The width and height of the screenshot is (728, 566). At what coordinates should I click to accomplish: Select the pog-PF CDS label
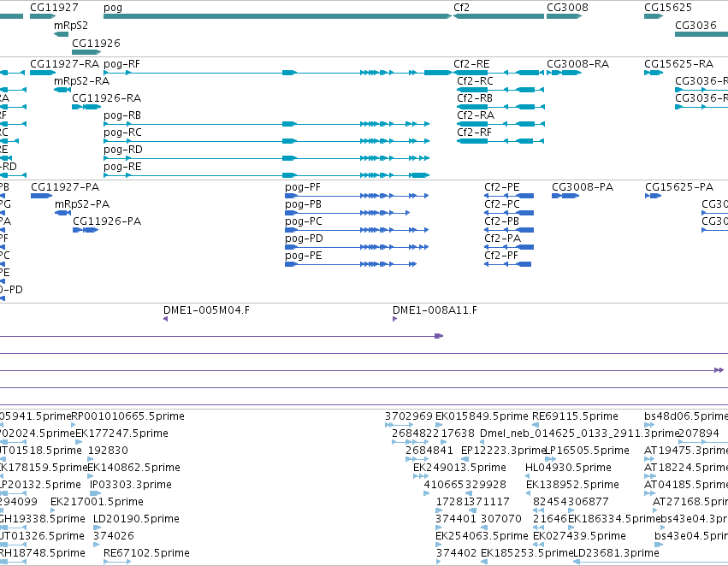[303, 187]
